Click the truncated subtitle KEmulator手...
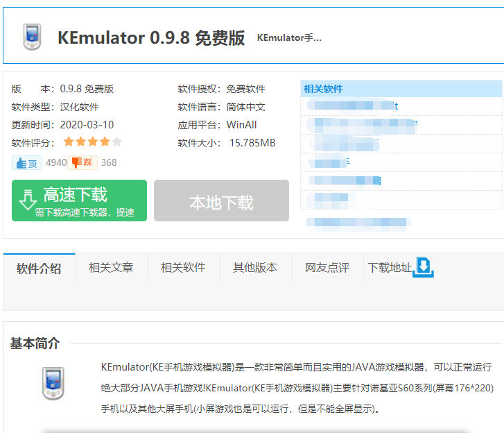The height and width of the screenshot is (433, 504). coord(289,37)
